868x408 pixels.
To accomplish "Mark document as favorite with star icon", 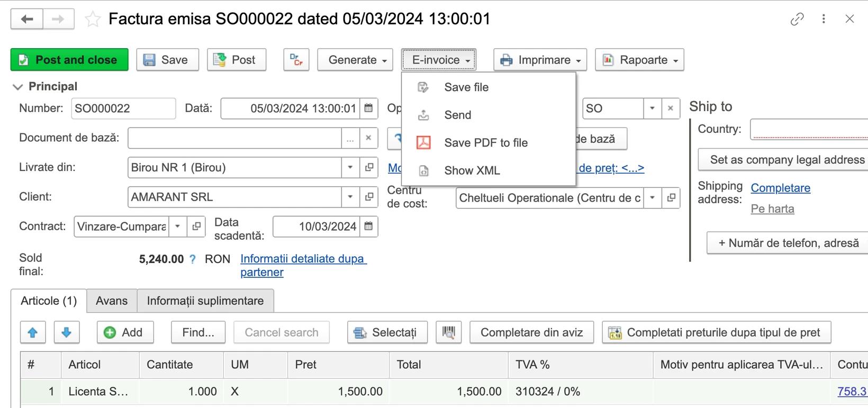I will point(93,20).
